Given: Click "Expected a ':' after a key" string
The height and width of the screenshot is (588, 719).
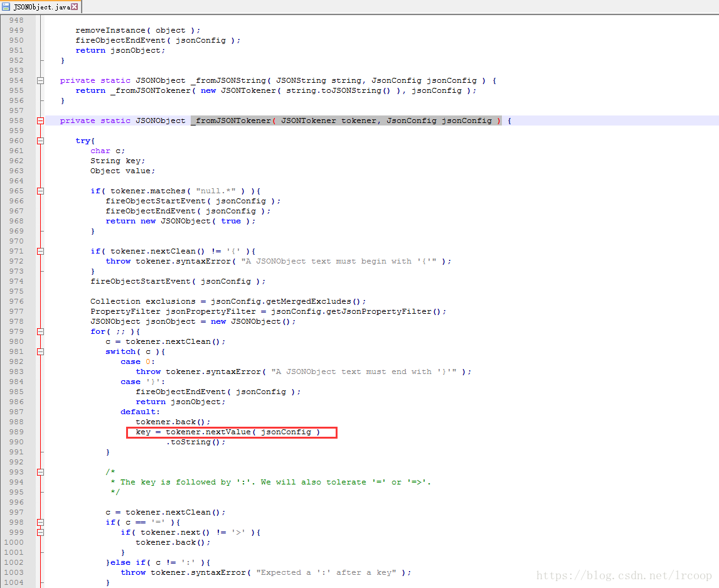Looking at the screenshot, I should coord(326,573).
